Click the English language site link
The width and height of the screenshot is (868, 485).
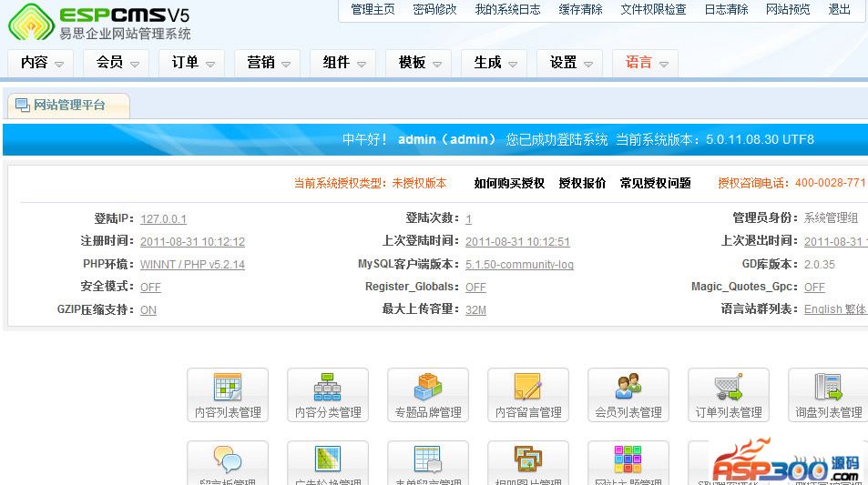pos(823,309)
